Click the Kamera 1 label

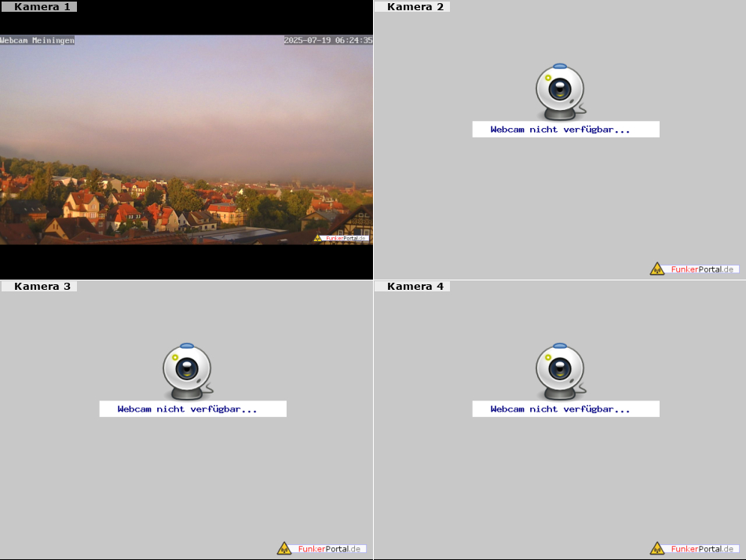point(39,6)
